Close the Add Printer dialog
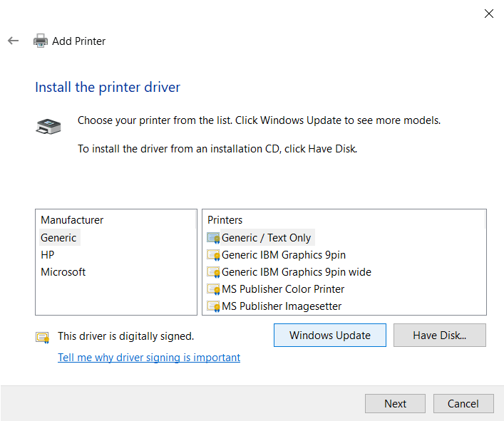The height and width of the screenshot is (421, 504). pyautogui.click(x=489, y=14)
